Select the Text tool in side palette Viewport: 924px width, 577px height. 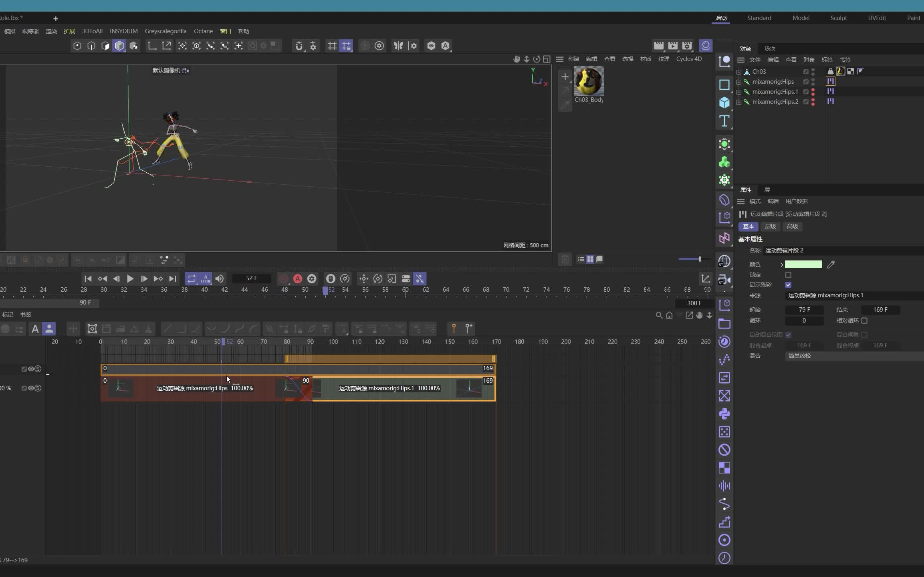pos(724,121)
